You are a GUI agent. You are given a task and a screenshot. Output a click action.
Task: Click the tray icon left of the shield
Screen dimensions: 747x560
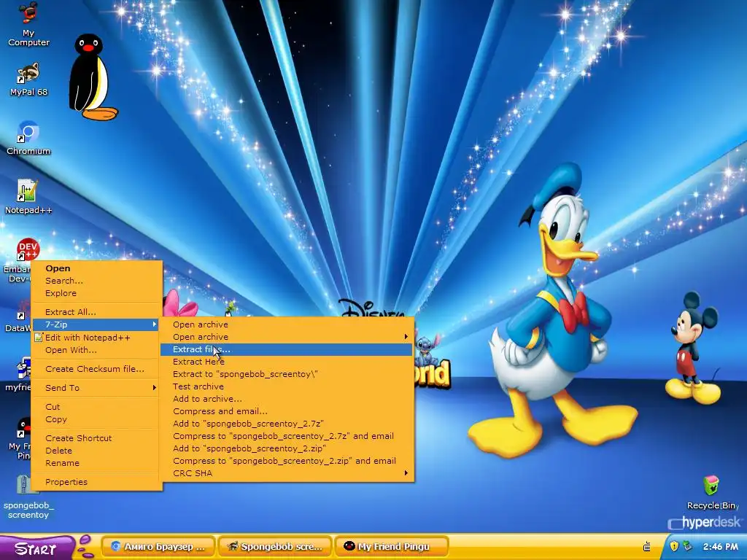647,546
